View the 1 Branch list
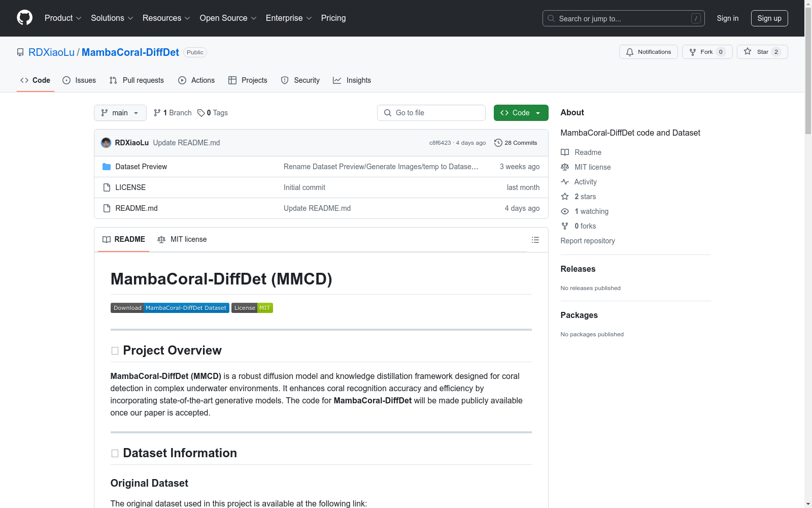 click(x=173, y=113)
